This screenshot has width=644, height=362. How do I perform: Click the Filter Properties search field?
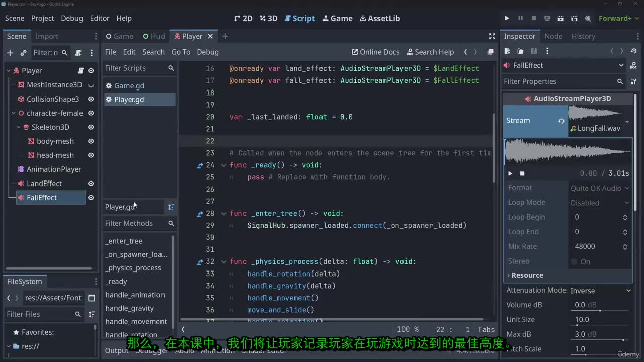tap(563, 81)
